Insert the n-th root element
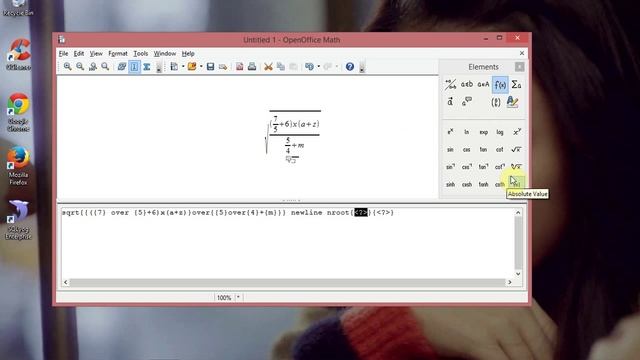Viewport: 640px width, 360px height. (x=516, y=167)
